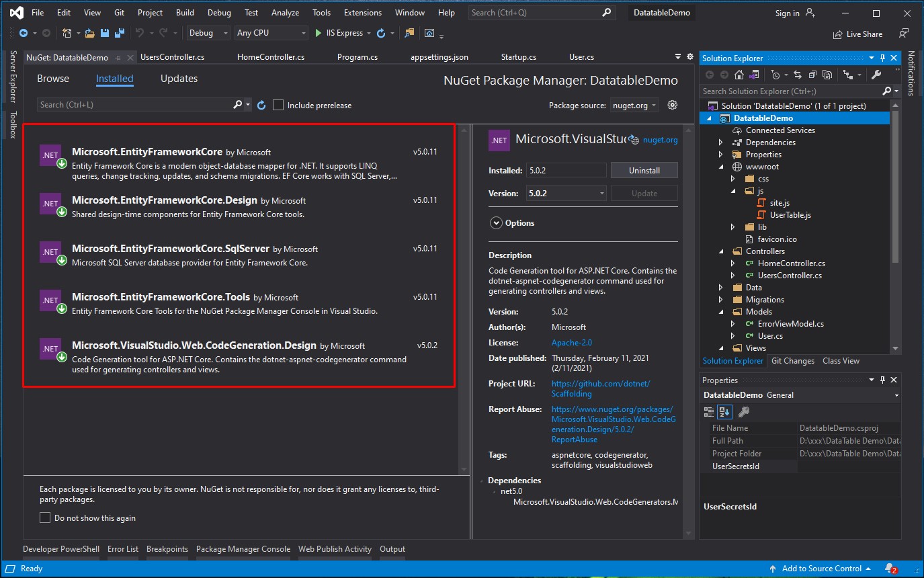Click the Save All toolbar icon
The image size is (924, 578).
click(x=119, y=33)
